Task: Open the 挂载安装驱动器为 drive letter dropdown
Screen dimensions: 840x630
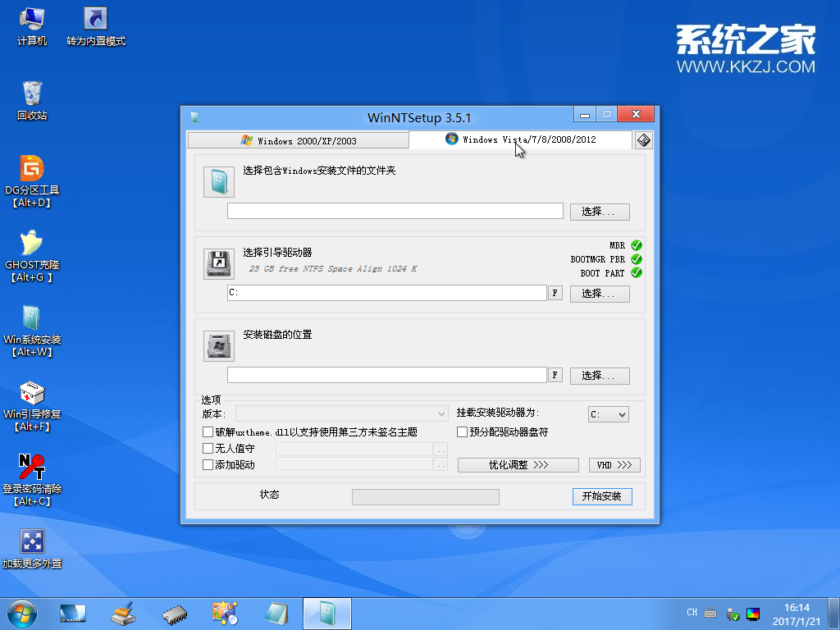Action: [x=608, y=414]
